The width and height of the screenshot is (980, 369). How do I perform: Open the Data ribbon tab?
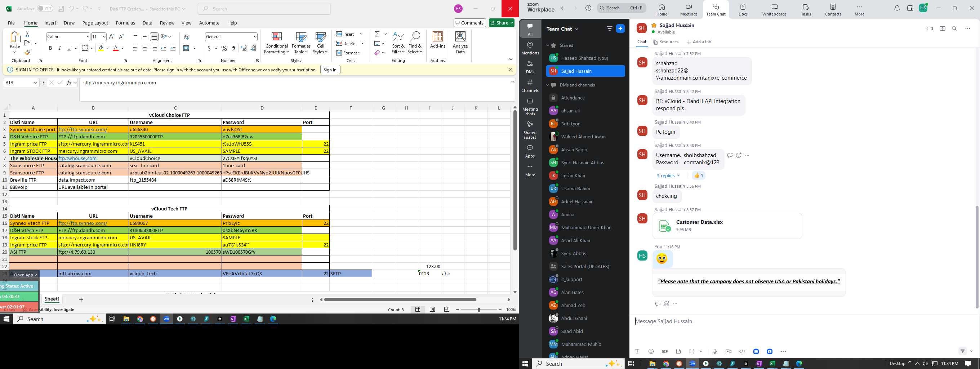[147, 23]
